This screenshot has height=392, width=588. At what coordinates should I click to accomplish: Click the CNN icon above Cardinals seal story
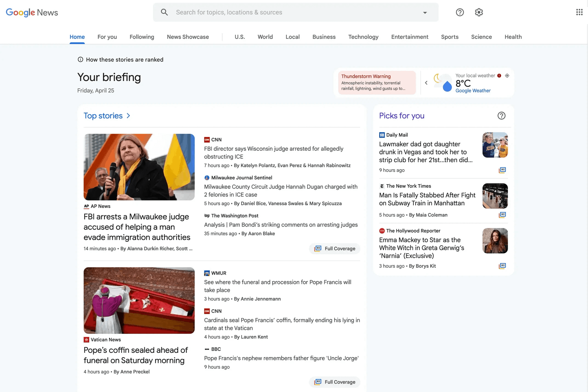coord(207,311)
